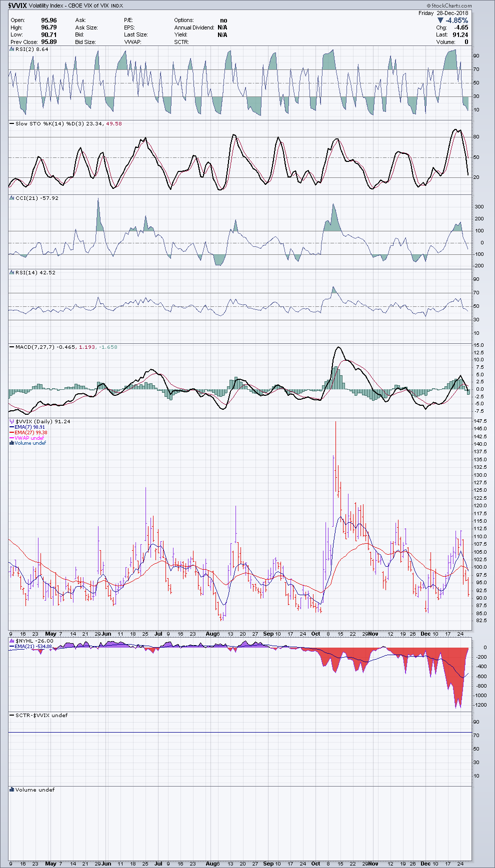Viewport: 495px width, 868px height.
Task: Click the blue EMA(21) swatch under $NYHL
Action: pos(12,647)
